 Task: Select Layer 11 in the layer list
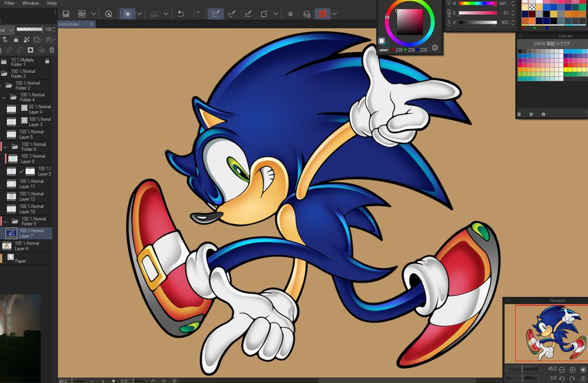coord(26,184)
